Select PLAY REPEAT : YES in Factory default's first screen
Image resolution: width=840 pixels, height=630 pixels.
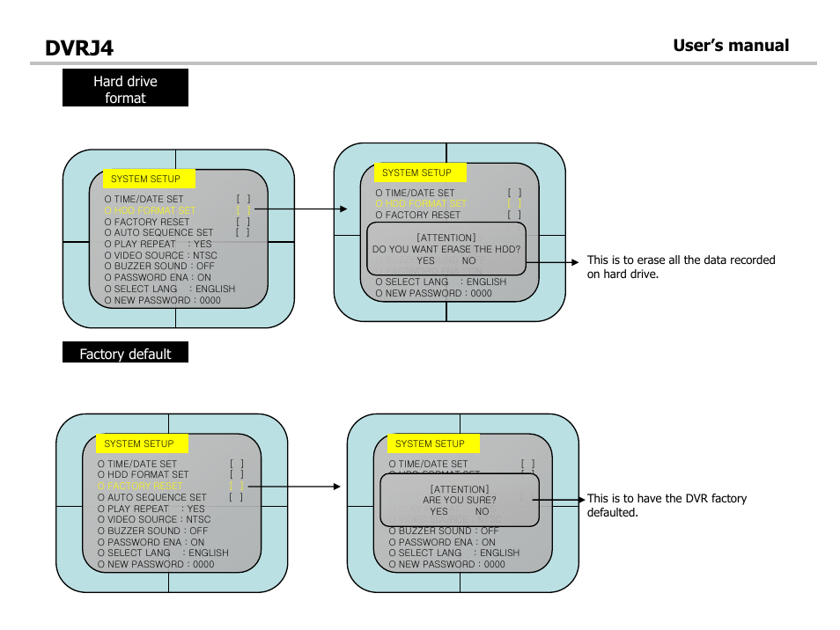(151, 509)
